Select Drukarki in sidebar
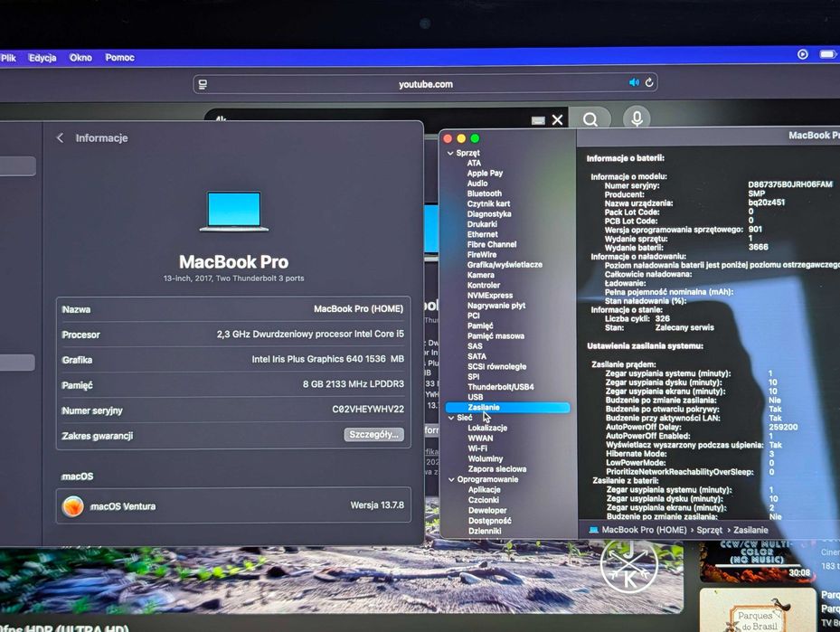Viewport: 840px width, 632px height. tap(482, 224)
